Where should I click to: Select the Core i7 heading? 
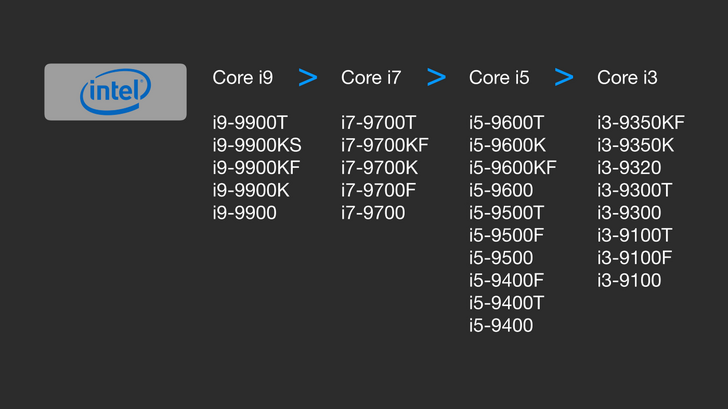pos(371,77)
